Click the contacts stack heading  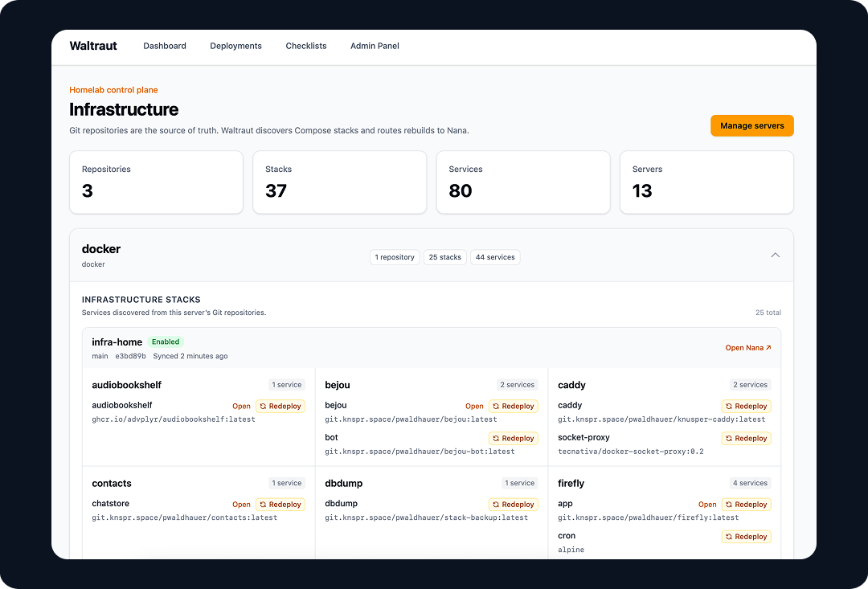[112, 483]
